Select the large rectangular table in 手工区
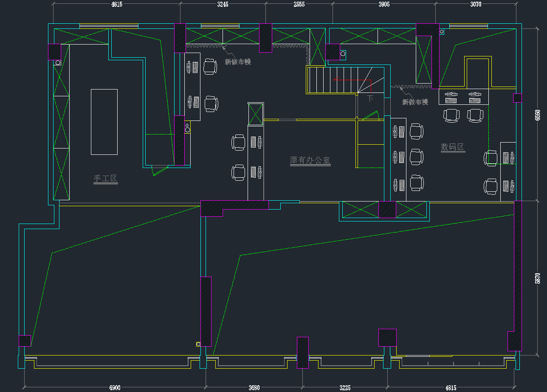Viewport: 547px width, 392px height. click(x=104, y=122)
